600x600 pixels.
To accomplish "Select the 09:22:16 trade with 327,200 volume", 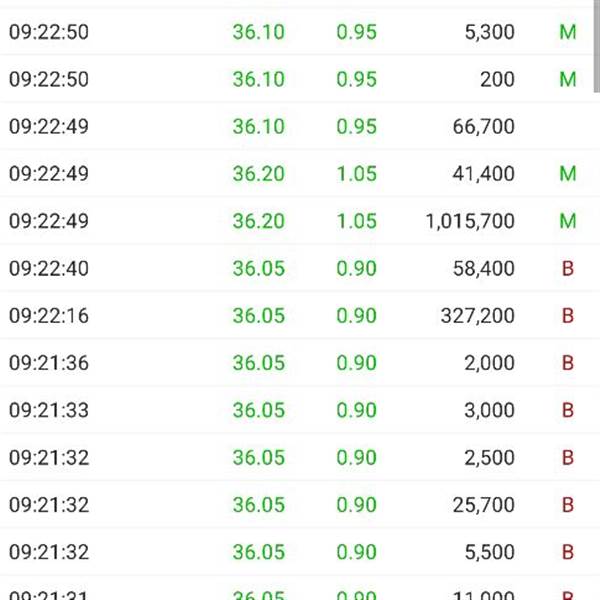I will [x=297, y=315].
